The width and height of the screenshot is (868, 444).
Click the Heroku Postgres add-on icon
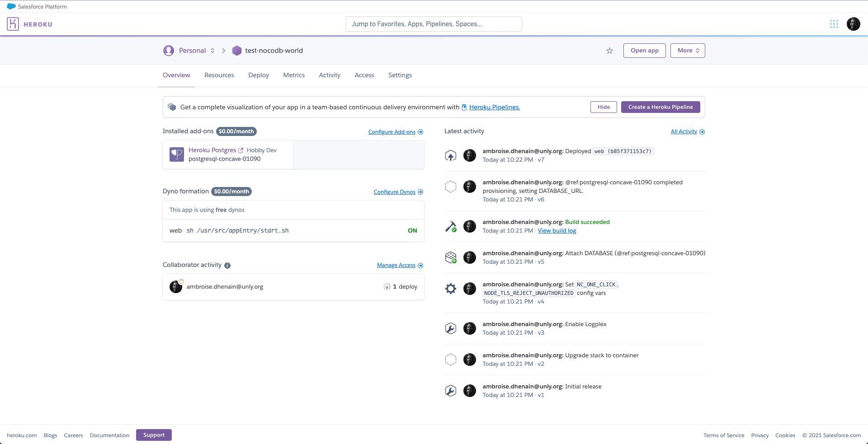[176, 154]
